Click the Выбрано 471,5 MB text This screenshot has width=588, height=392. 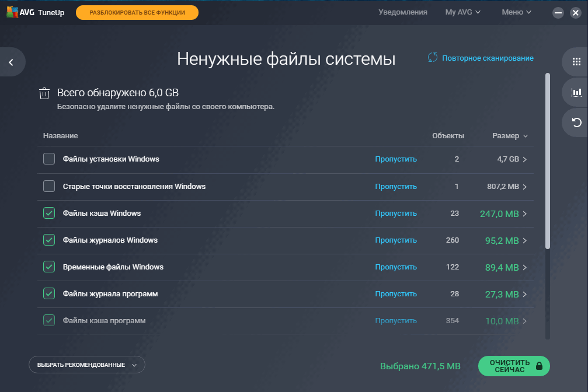(x=420, y=366)
